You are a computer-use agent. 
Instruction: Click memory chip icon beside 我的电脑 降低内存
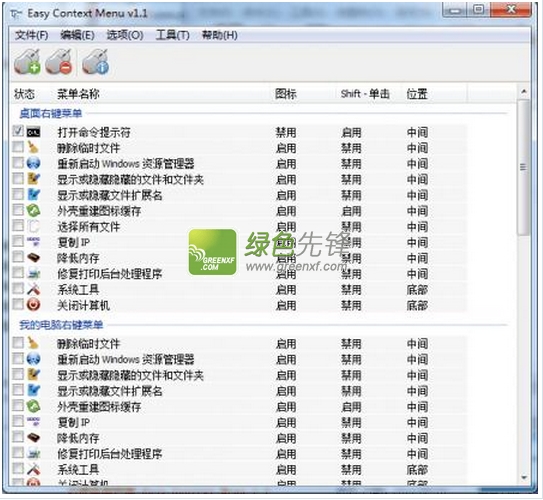click(x=34, y=438)
